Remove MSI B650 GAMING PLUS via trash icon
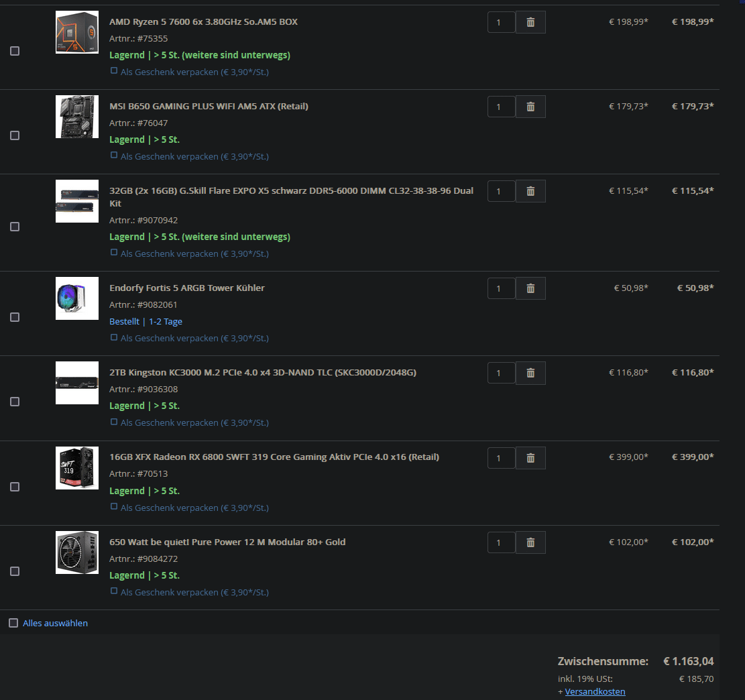745x700 pixels. (530, 107)
